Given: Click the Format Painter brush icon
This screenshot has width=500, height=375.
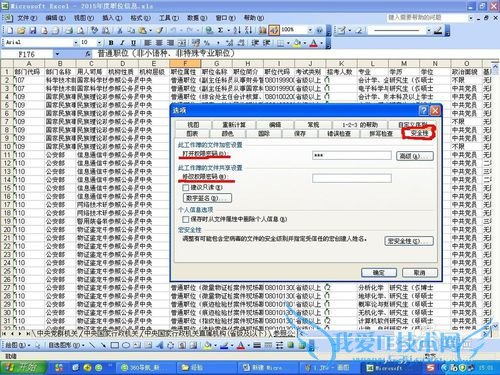Looking at the screenshot, I should pos(159,31).
